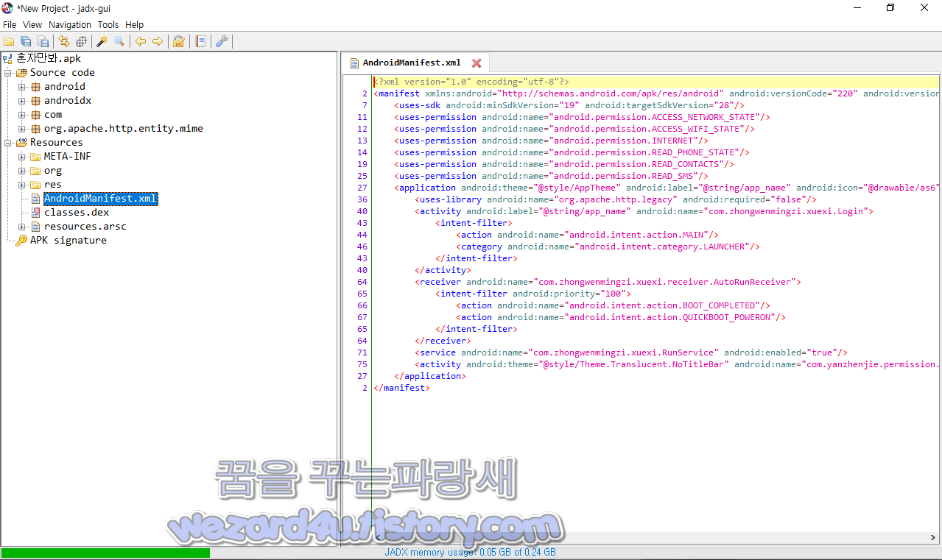Click the Open file toolbar icon
The height and width of the screenshot is (560, 942).
(9, 41)
